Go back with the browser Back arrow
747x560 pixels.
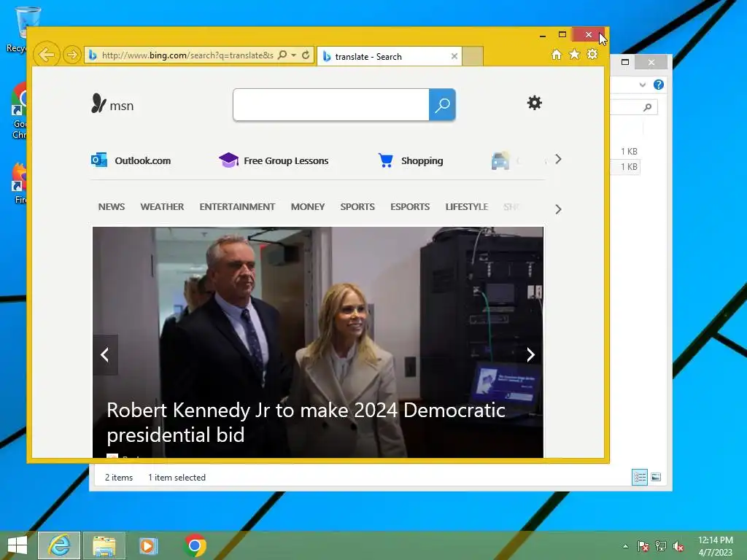(46, 55)
